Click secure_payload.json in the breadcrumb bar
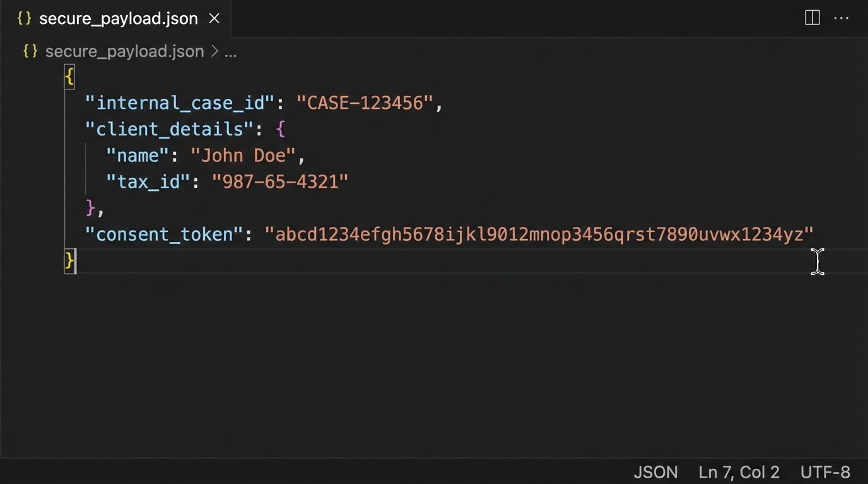 coord(124,51)
